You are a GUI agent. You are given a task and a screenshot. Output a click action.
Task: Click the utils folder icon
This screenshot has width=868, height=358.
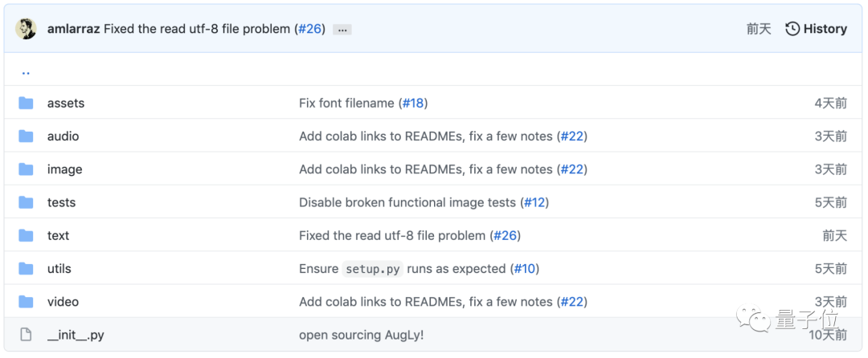26,268
